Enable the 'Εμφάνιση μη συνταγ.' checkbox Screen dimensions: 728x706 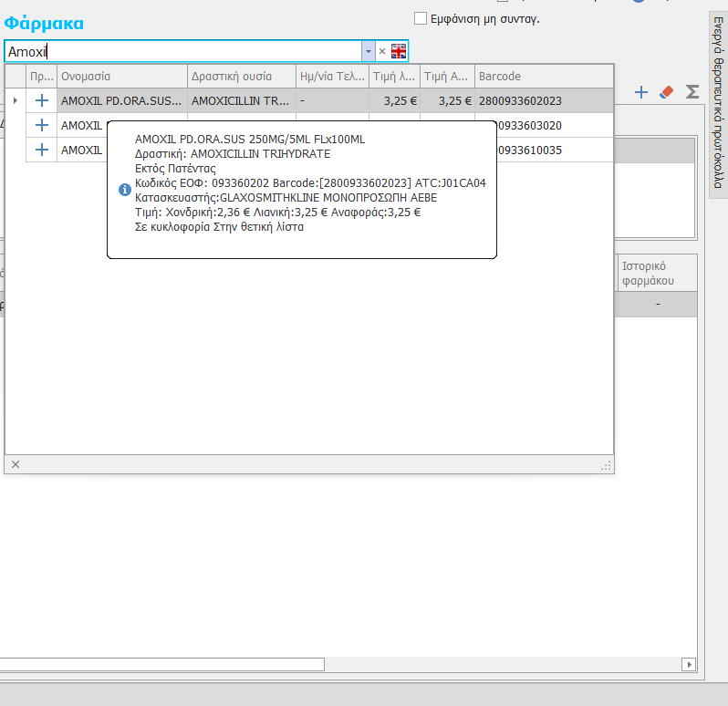pyautogui.click(x=421, y=18)
